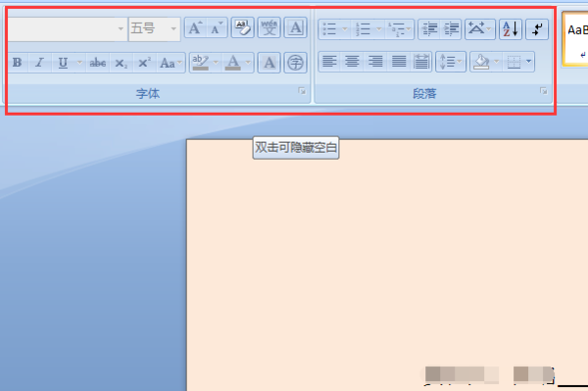This screenshot has height=391, width=588.
Task: Click the Clear Formatting eraser icon
Action: point(243,27)
